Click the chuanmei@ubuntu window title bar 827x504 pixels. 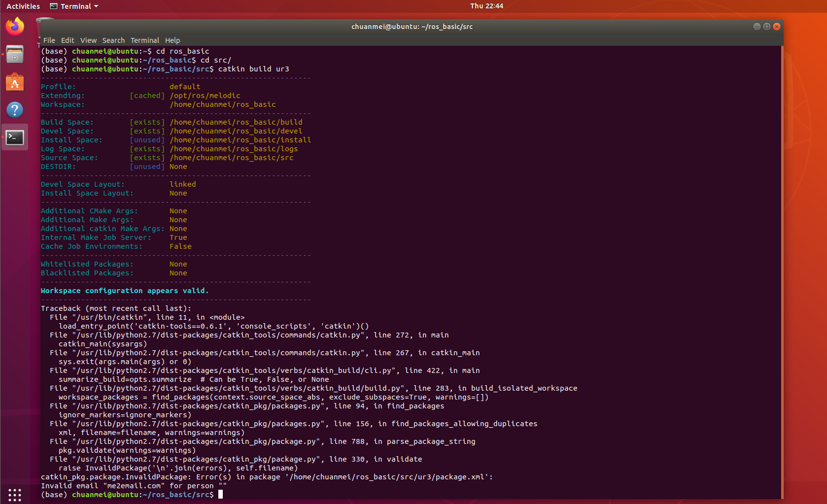pos(412,27)
